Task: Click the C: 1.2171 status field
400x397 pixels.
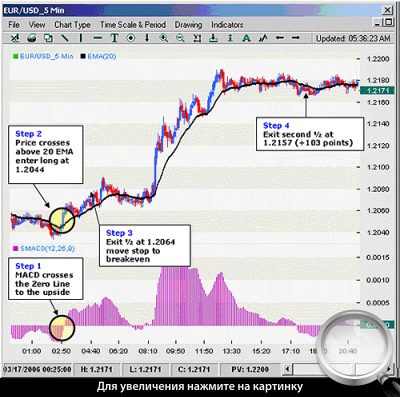Action: pyautogui.click(x=194, y=369)
